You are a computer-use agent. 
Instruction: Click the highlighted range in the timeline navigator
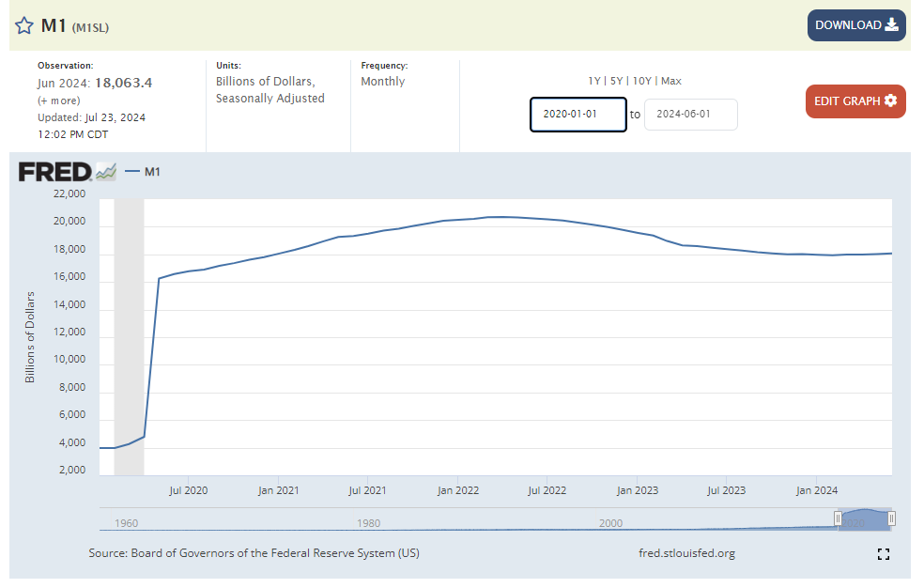pos(865,519)
